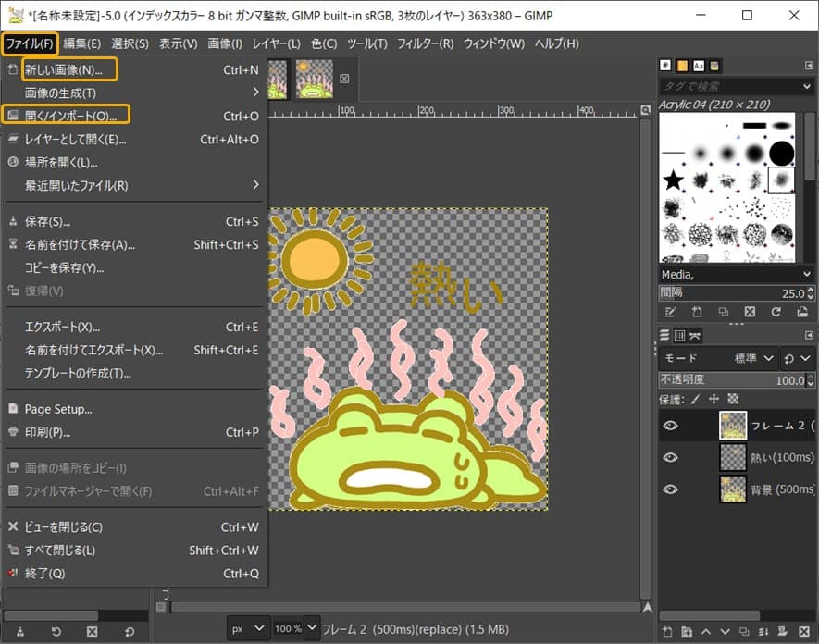Viewport: 819px width, 644px height.
Task: Create a new layer with the bottom icon
Action: pos(667,633)
